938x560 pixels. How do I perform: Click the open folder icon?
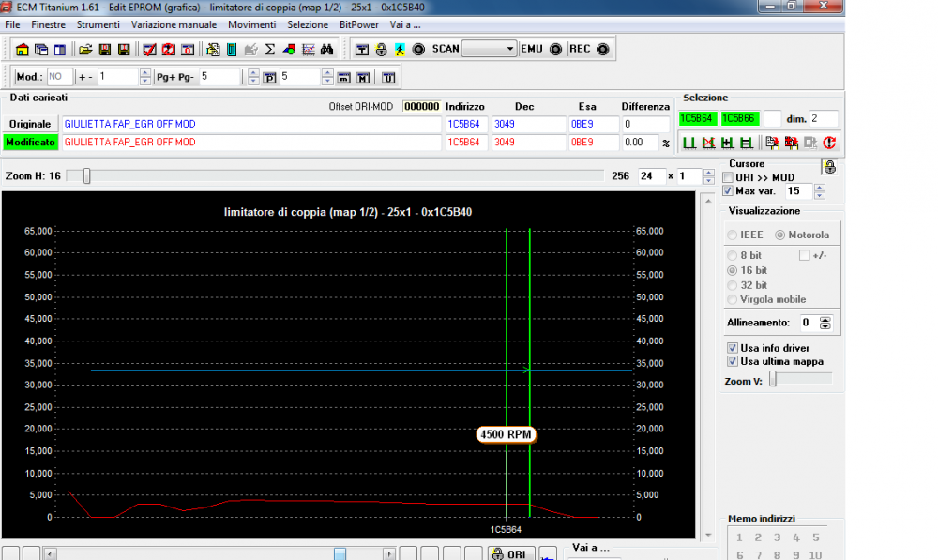85,49
